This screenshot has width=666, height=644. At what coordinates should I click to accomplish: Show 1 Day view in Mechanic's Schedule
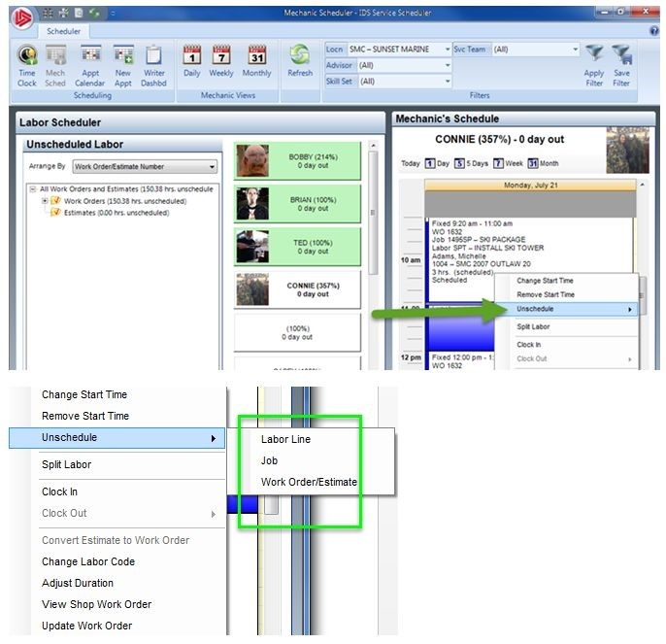click(x=437, y=163)
